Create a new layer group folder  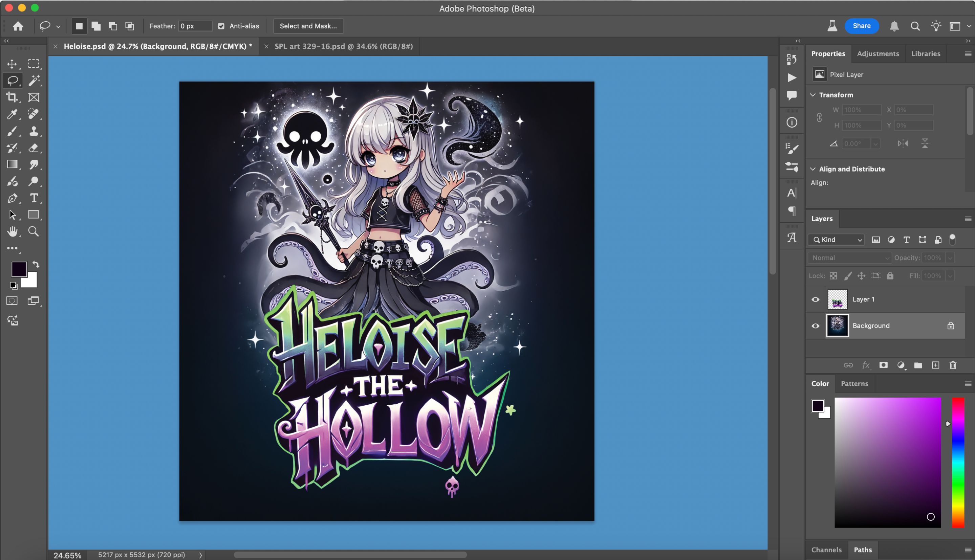(x=918, y=365)
